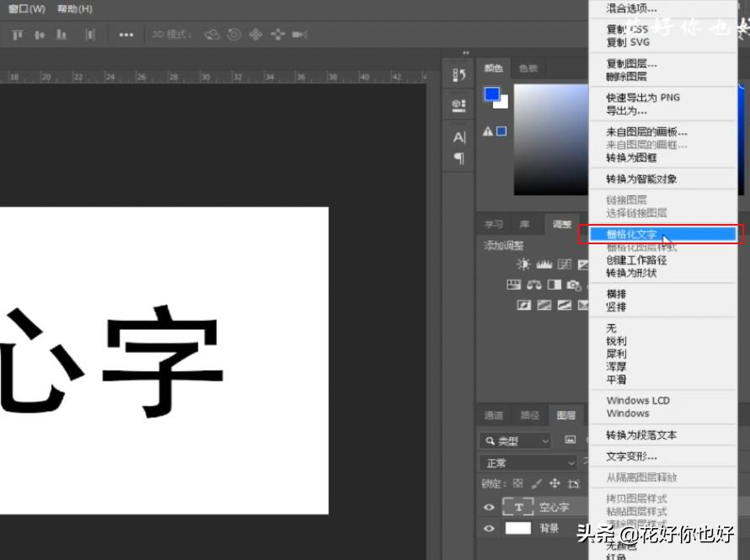The height and width of the screenshot is (560, 750).
Task: Hide the 背景 layer
Action: click(489, 527)
